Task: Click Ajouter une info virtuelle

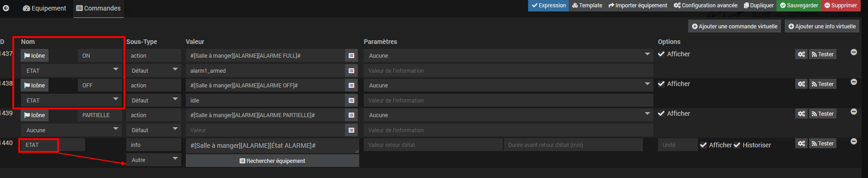Action: coord(822,26)
